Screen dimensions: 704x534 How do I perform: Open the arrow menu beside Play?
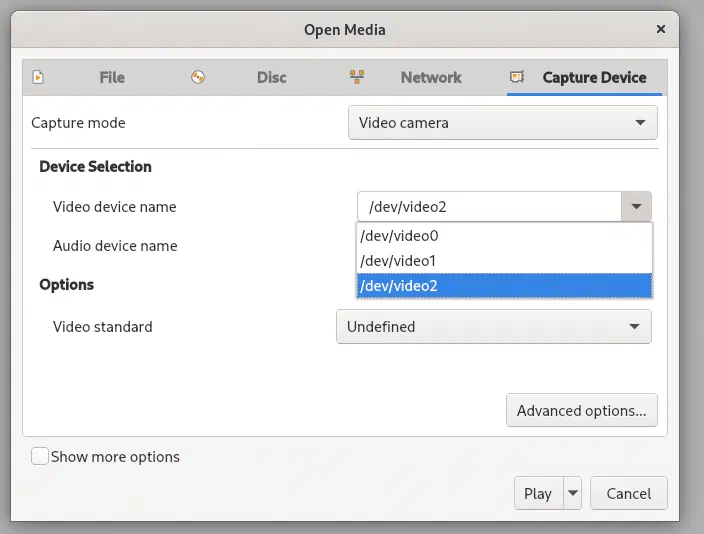[572, 493]
